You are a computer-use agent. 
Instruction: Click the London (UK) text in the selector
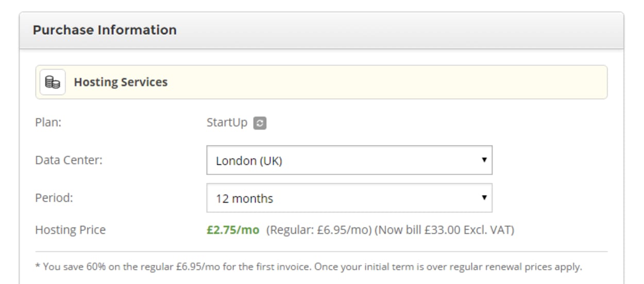tap(249, 161)
